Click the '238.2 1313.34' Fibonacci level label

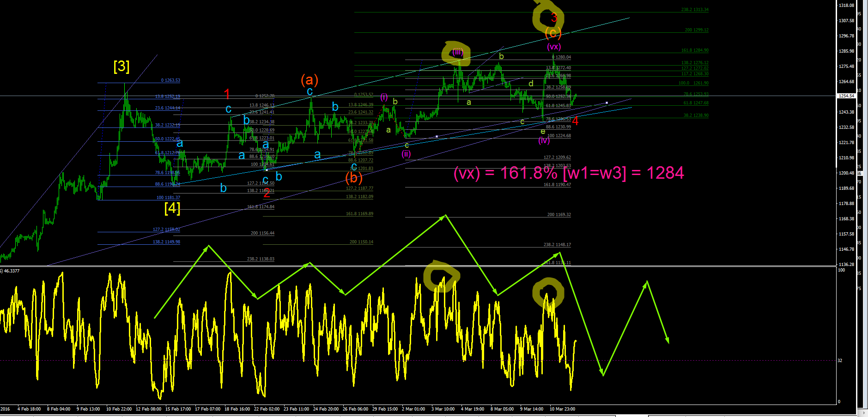click(x=695, y=10)
